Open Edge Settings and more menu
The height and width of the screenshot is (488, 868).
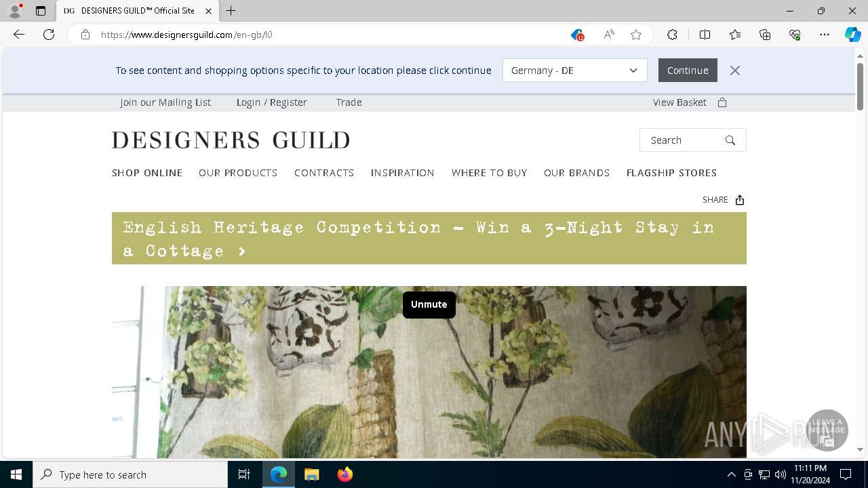(825, 35)
